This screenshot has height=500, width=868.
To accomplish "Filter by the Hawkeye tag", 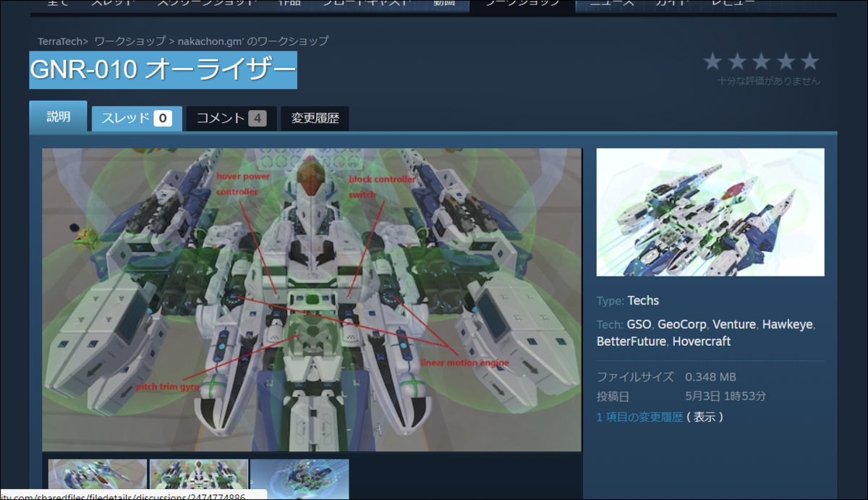I will [788, 324].
